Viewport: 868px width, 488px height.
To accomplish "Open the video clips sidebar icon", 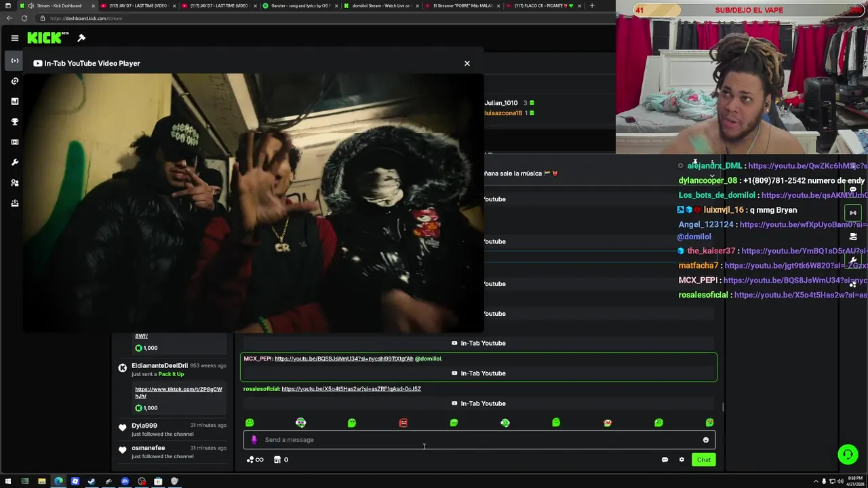I will pyautogui.click(x=14, y=142).
